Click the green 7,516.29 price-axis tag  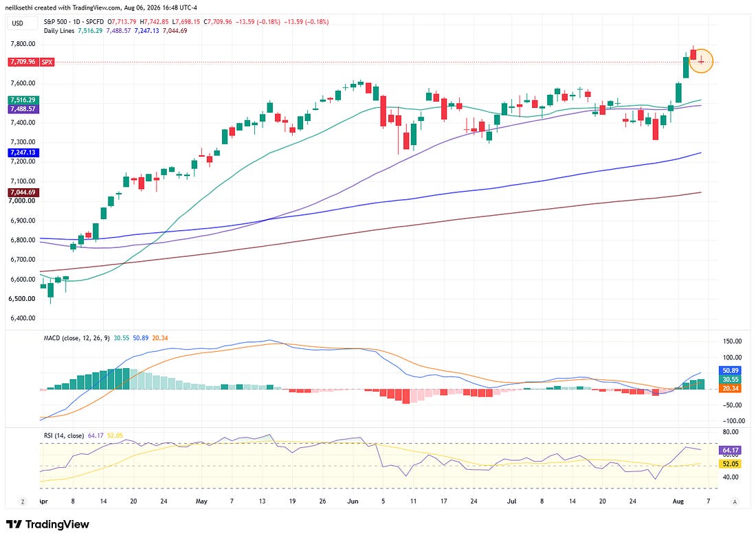pyautogui.click(x=23, y=100)
